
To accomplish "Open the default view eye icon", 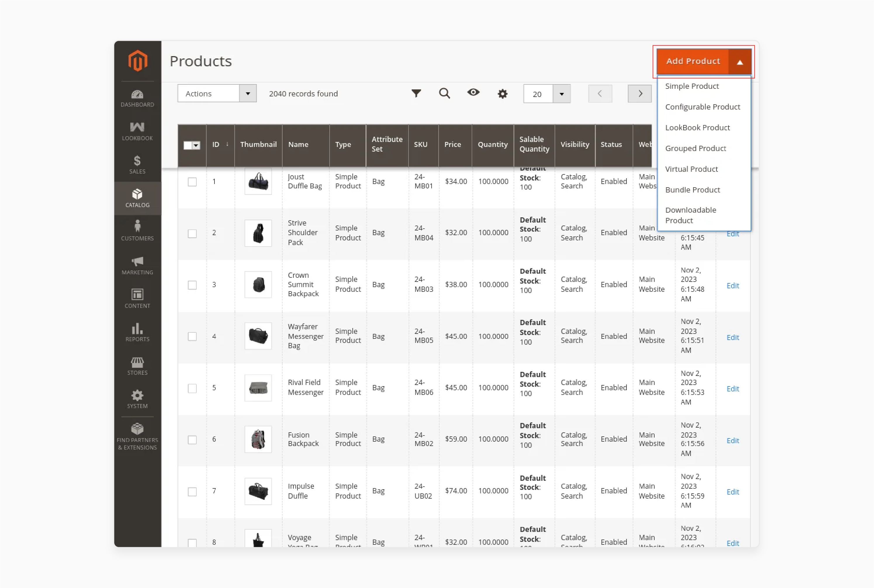I will [473, 92].
